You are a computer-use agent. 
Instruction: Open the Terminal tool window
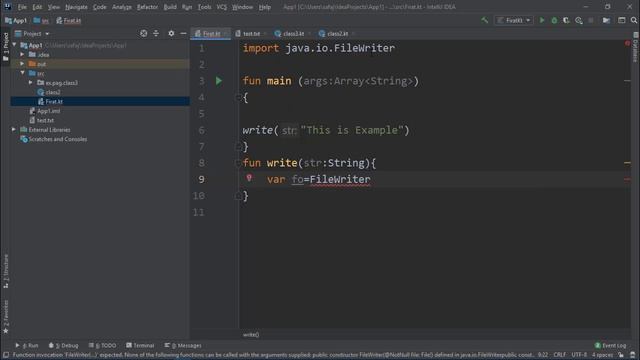[x=140, y=345]
